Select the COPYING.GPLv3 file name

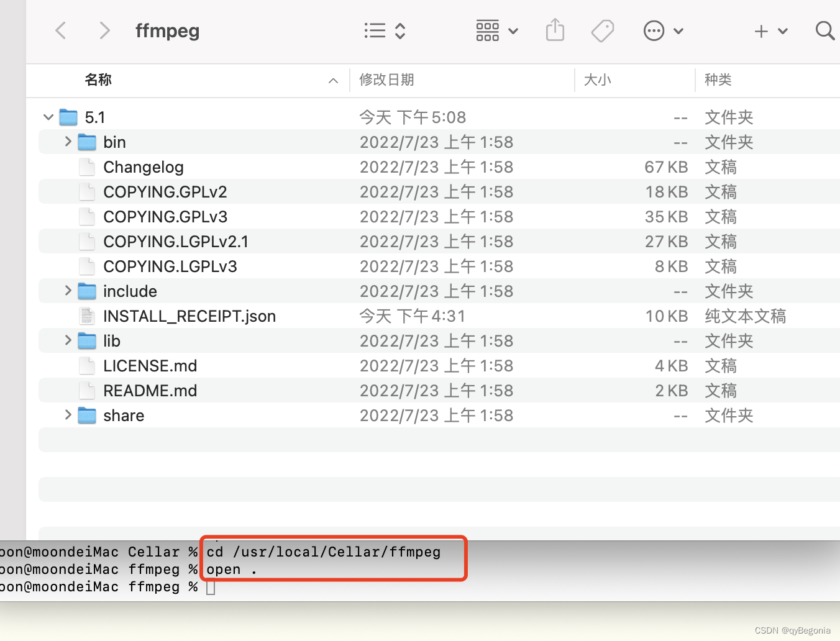click(165, 217)
